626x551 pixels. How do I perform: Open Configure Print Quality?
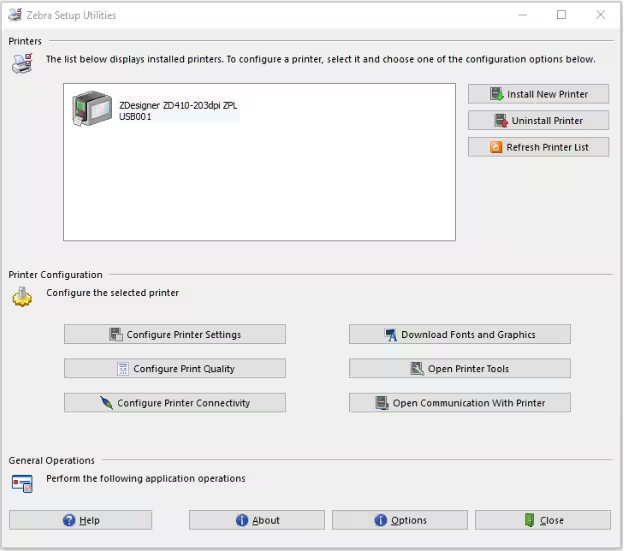tap(175, 368)
